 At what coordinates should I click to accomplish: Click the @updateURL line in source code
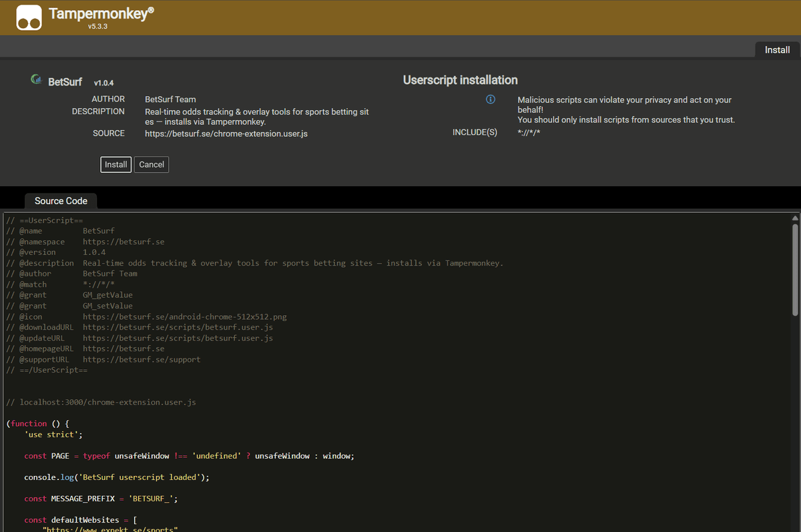click(x=140, y=338)
